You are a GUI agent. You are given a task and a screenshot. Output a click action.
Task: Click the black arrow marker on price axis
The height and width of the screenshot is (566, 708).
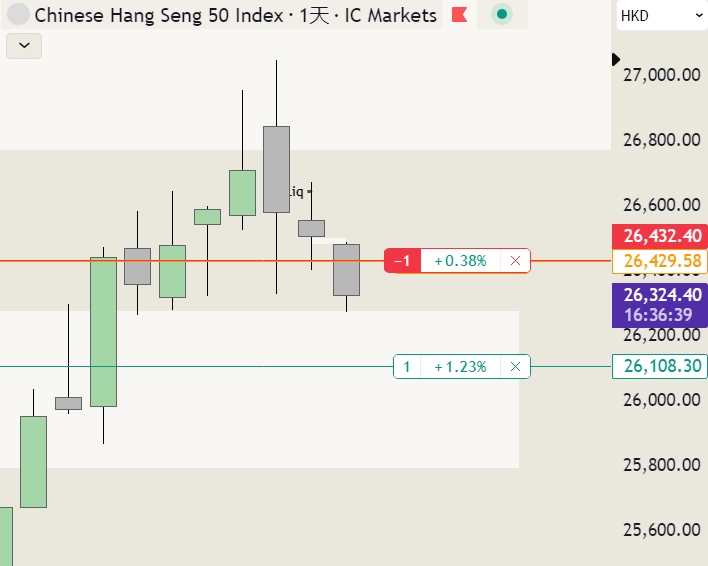point(617,59)
